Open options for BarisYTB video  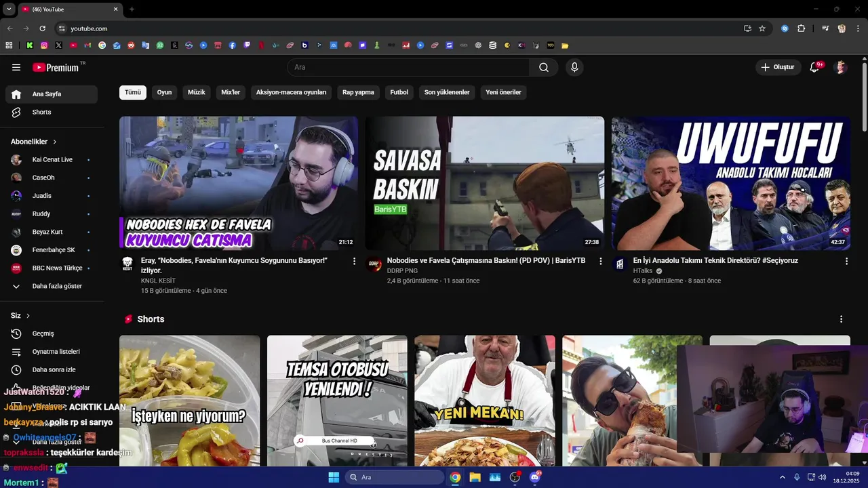[x=600, y=261]
